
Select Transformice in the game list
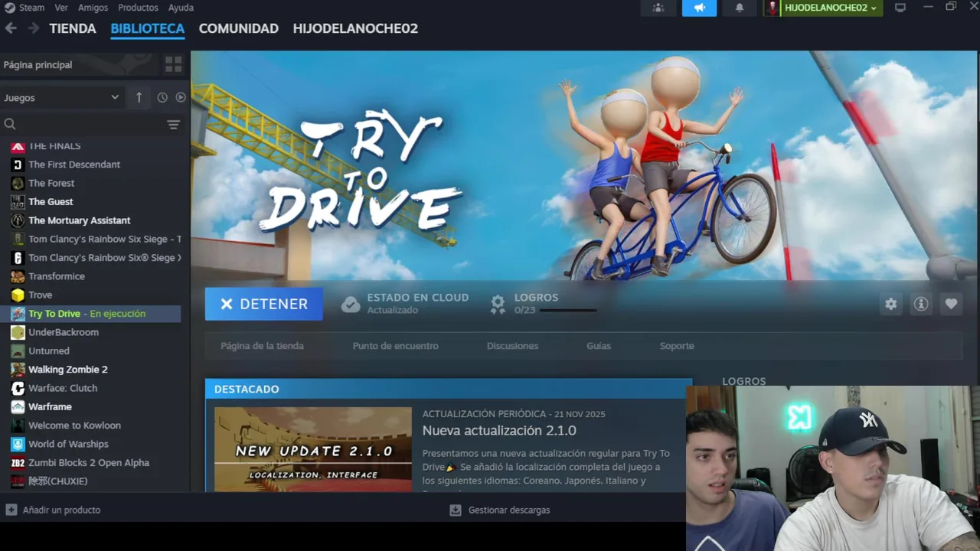(57, 276)
